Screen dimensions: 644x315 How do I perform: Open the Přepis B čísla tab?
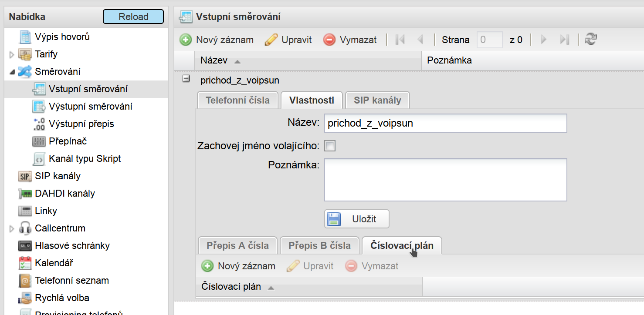coord(319,245)
